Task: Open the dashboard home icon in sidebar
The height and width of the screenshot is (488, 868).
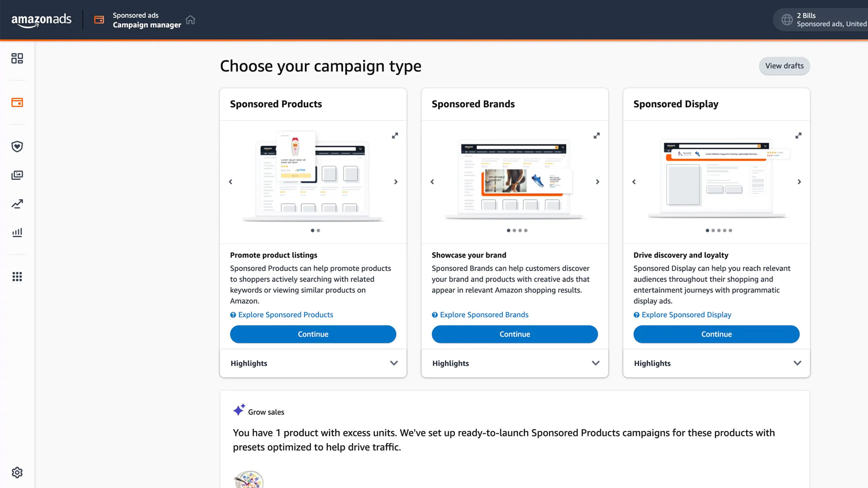Action: [x=17, y=58]
